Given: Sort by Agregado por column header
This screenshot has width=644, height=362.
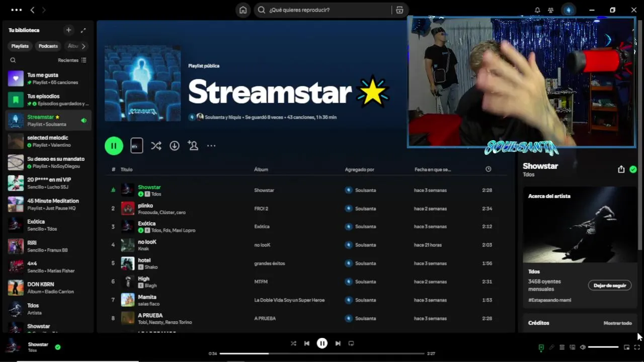Looking at the screenshot, I should pos(360,169).
